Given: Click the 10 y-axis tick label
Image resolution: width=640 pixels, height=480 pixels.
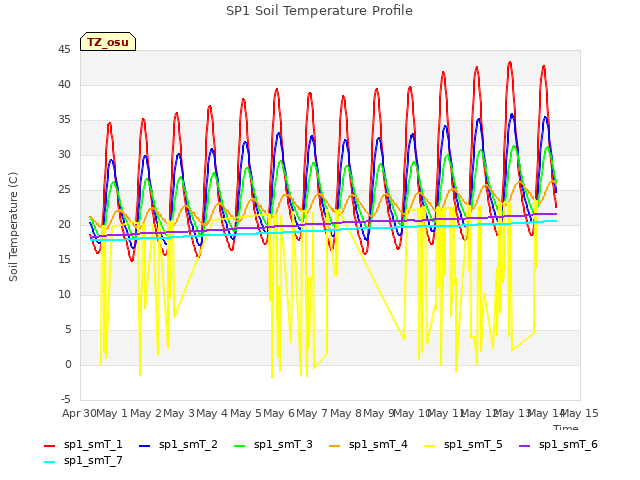Looking at the screenshot, I should point(64,295).
